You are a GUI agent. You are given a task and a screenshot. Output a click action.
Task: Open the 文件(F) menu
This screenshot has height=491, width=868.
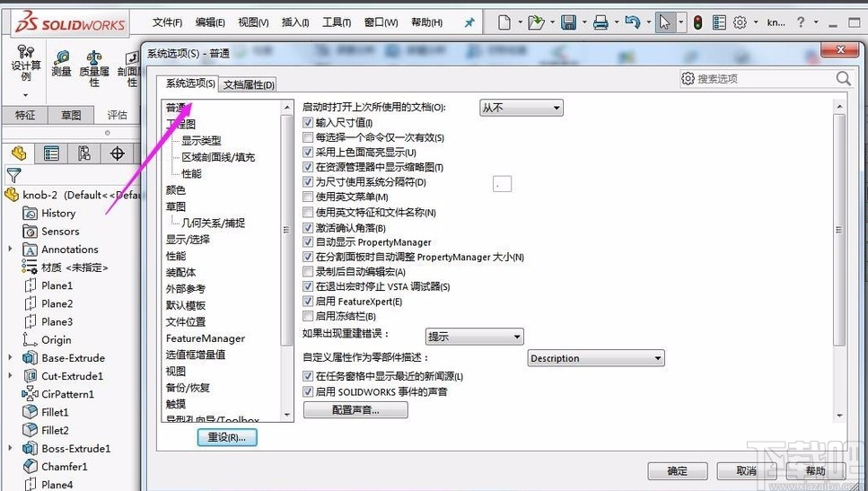(x=167, y=22)
